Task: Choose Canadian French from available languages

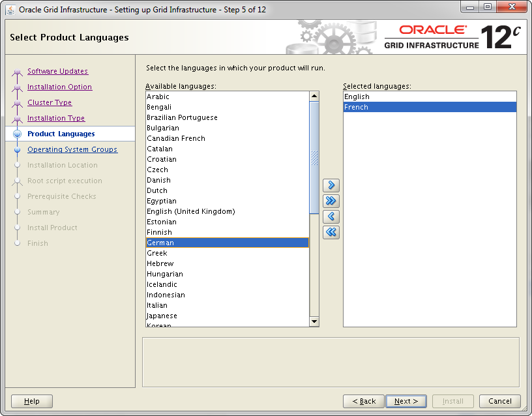Action: (x=176, y=138)
